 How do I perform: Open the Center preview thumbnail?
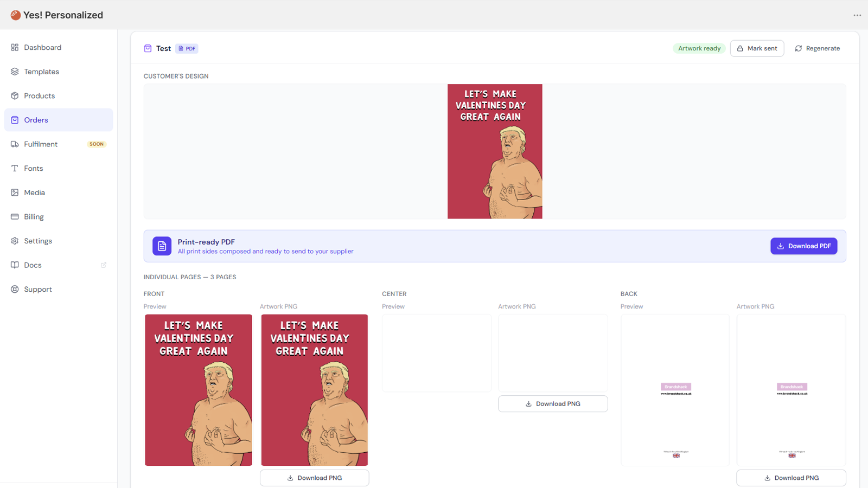click(437, 353)
